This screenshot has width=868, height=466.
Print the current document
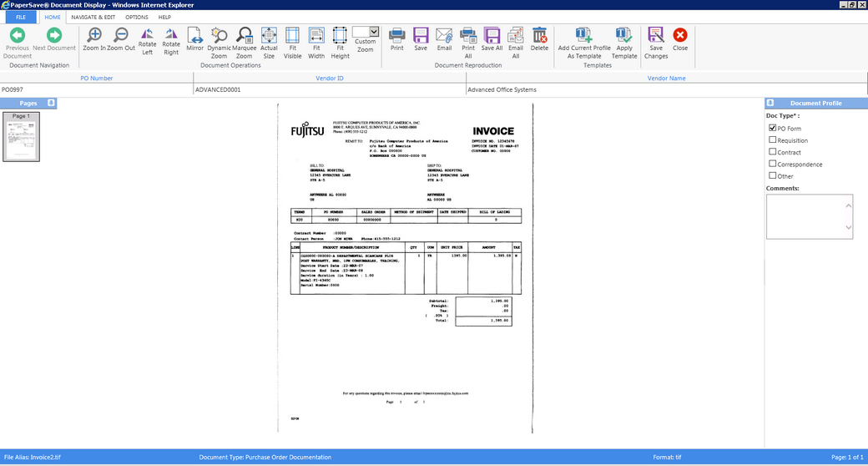point(397,35)
